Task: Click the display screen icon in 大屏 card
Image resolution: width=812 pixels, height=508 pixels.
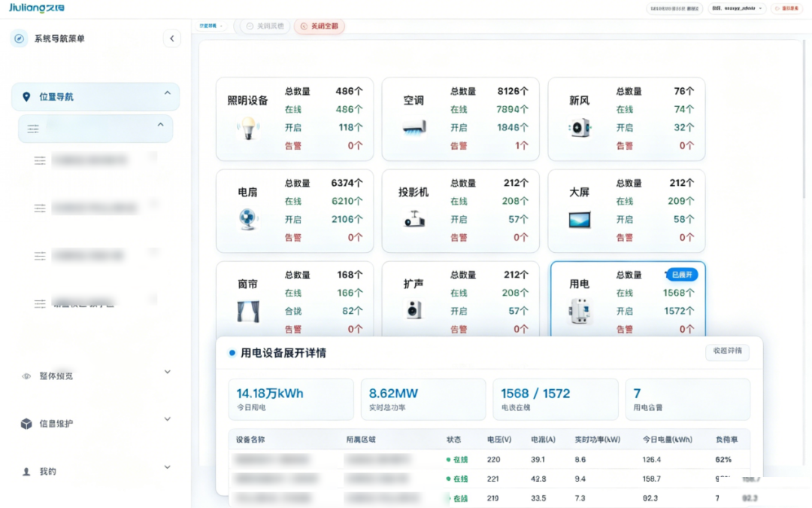Action: (x=580, y=220)
